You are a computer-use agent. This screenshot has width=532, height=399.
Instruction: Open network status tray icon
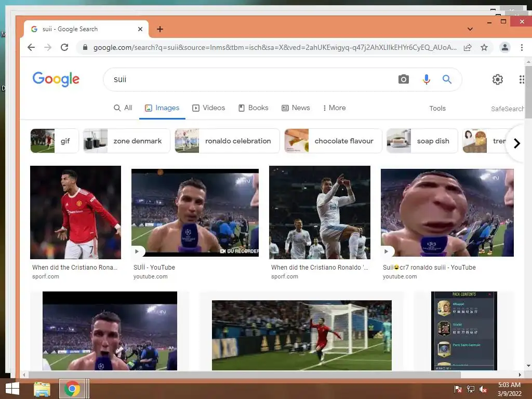tap(471, 389)
